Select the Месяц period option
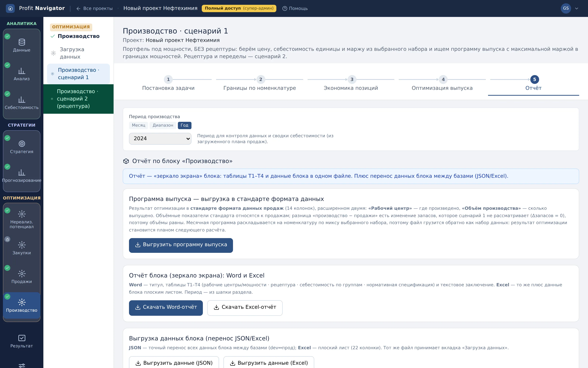 [139, 125]
